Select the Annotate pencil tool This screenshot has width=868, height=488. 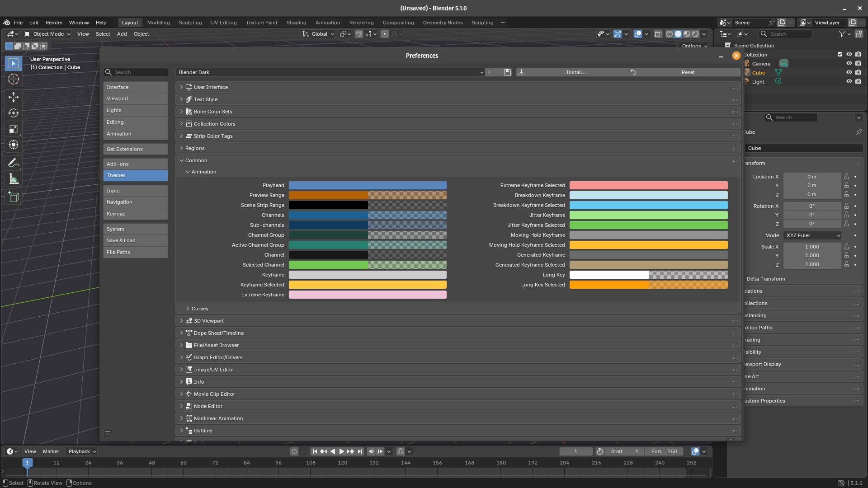(x=13, y=162)
